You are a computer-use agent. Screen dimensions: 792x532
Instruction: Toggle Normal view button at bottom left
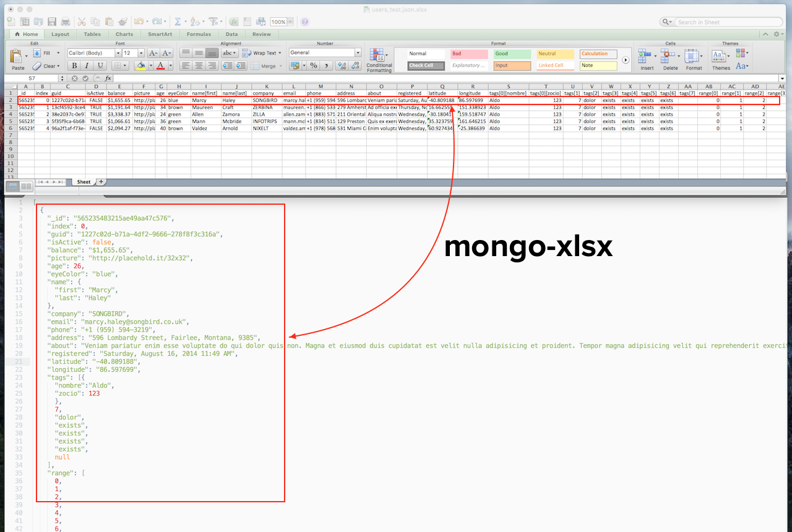pos(13,186)
